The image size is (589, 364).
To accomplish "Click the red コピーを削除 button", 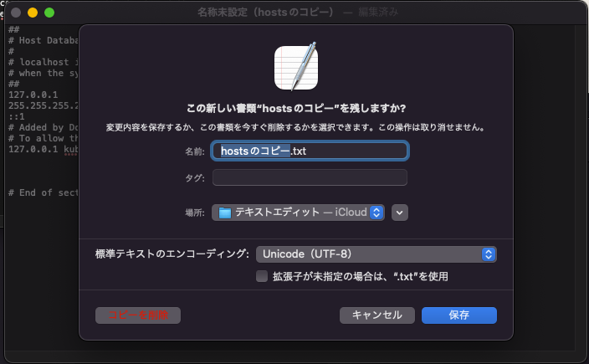I will click(138, 315).
